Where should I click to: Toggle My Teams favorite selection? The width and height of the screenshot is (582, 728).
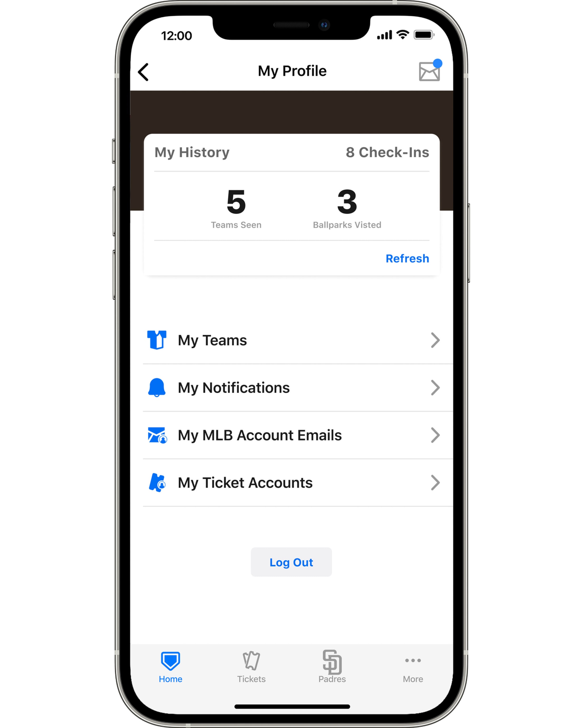pos(292,340)
